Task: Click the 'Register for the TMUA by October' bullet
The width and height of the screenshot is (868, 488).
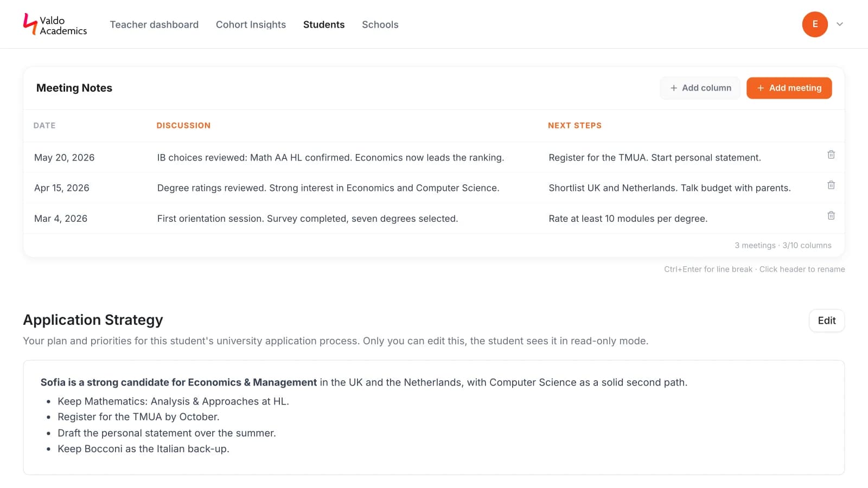Action: click(x=138, y=417)
